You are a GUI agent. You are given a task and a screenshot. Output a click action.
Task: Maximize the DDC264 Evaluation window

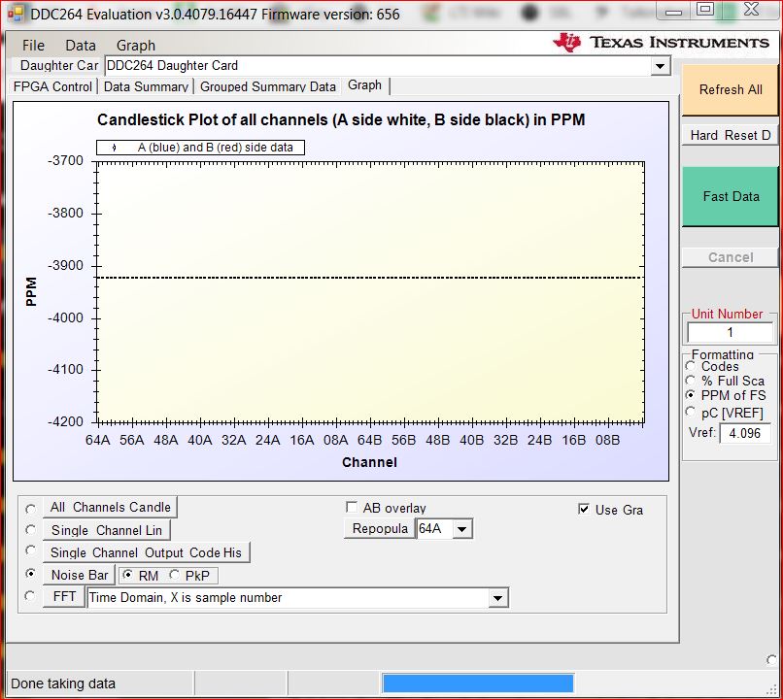[705, 10]
